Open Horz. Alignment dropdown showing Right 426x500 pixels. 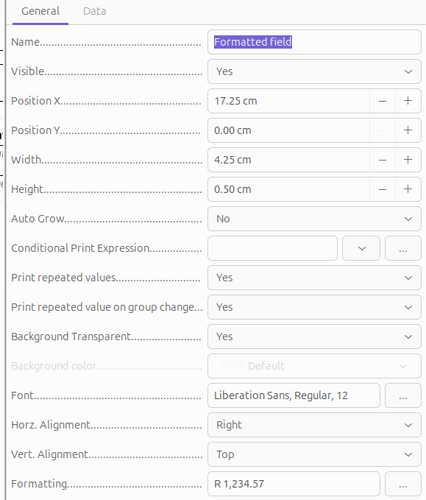tap(314, 425)
